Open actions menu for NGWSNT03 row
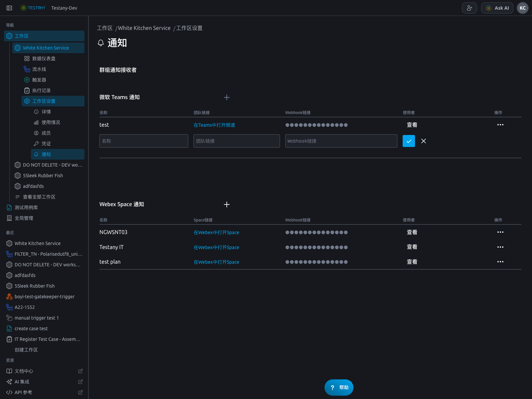 point(500,232)
